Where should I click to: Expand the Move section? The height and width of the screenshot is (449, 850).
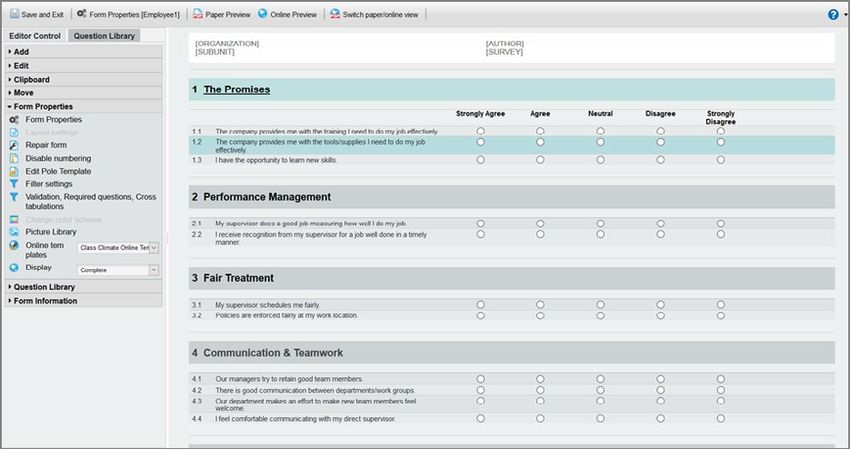[x=83, y=93]
